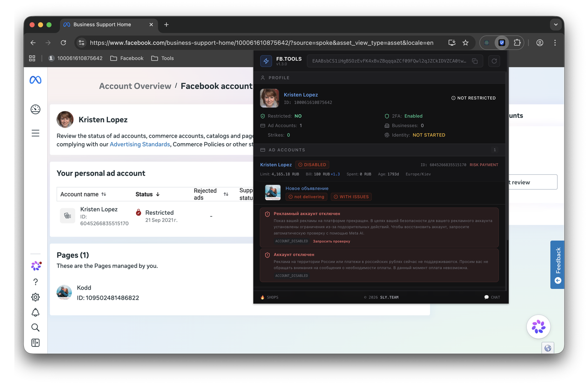Bookmark this page with the star icon
The height and width of the screenshot is (385, 588).
coord(465,43)
